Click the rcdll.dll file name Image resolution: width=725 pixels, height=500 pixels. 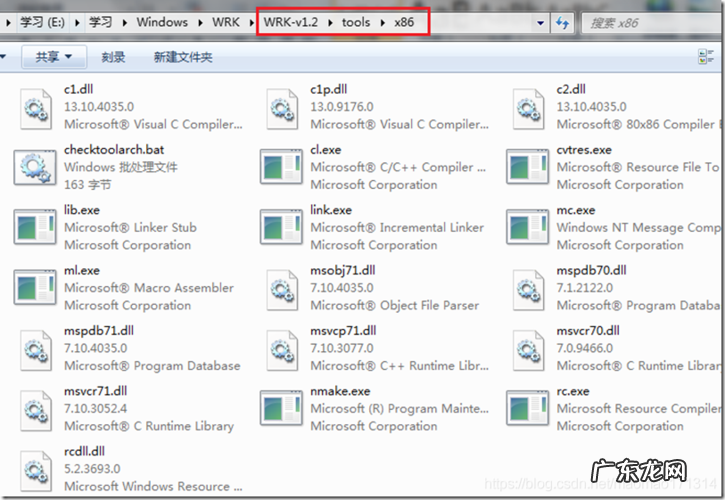84,451
